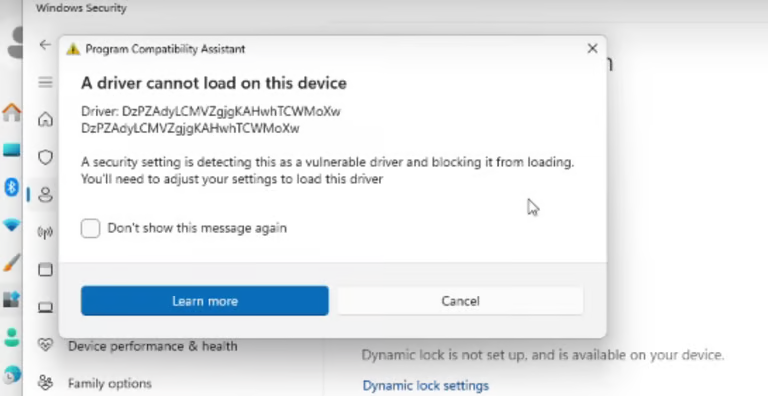
Task: Open Network & internet Wi-Fi icon
Action: click(x=11, y=225)
